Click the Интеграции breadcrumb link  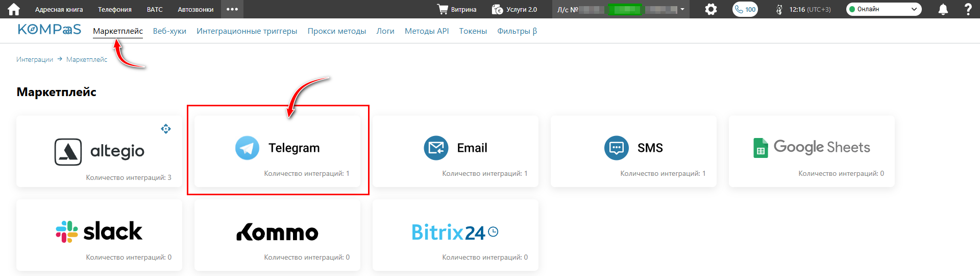click(x=35, y=59)
